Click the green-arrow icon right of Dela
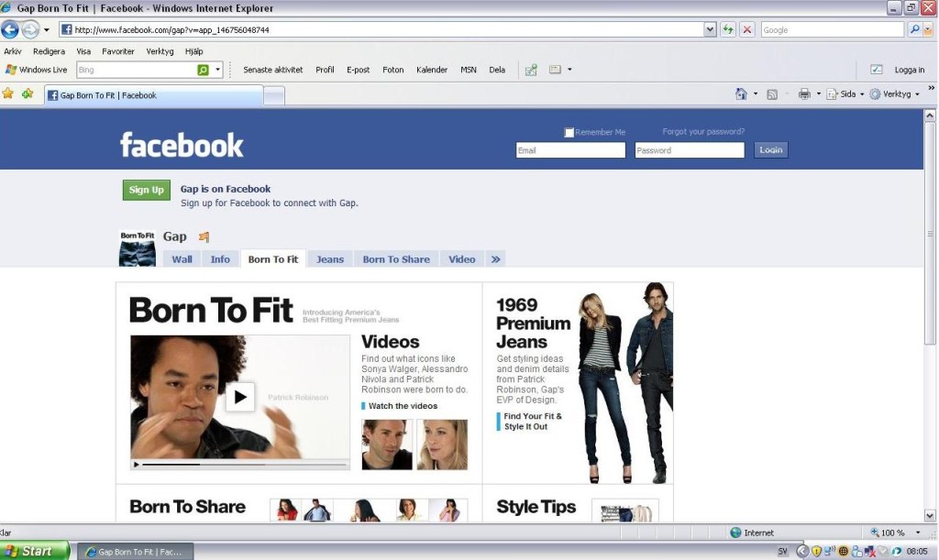Screen dimensions: 939x560 click(x=531, y=70)
